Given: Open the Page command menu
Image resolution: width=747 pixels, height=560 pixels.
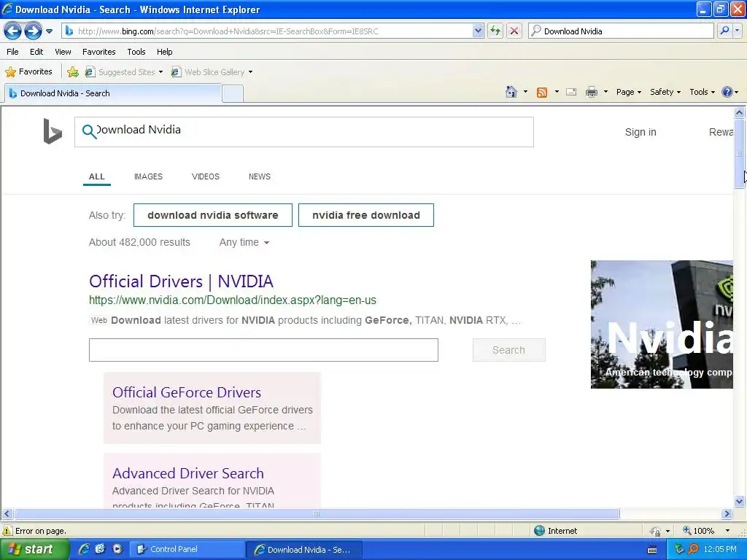Looking at the screenshot, I should [628, 92].
